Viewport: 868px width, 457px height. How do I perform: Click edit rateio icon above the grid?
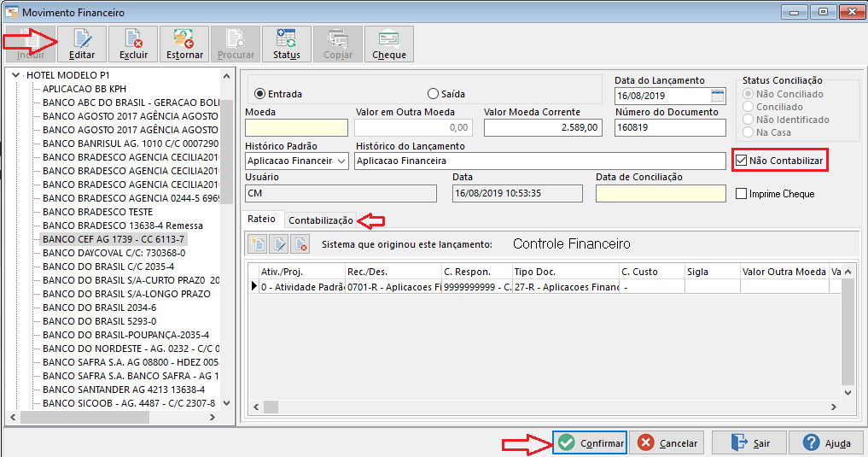click(x=279, y=243)
